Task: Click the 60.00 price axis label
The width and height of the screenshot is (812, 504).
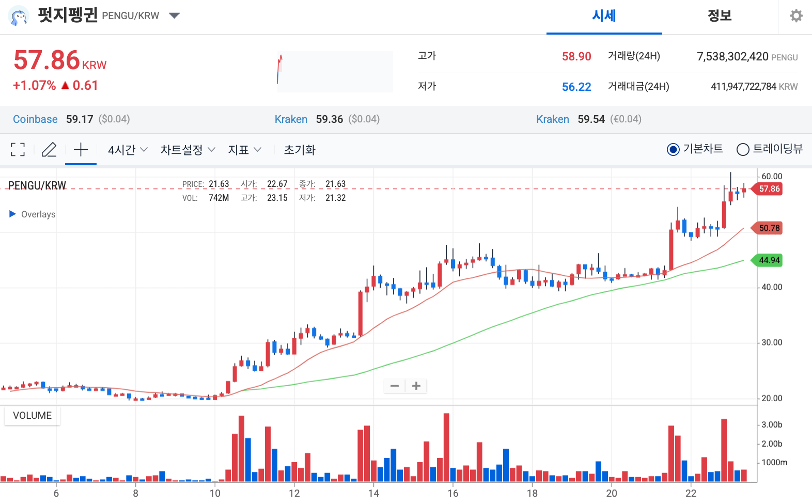Action: (x=772, y=177)
